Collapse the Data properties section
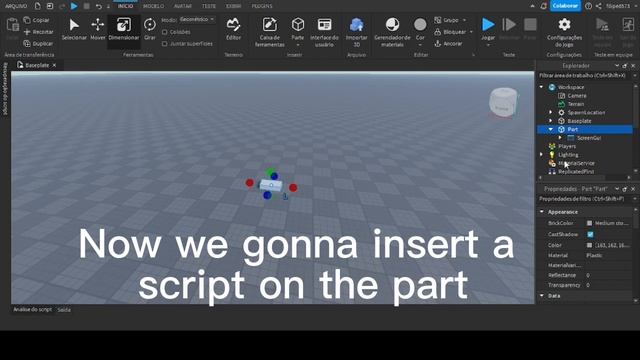This screenshot has width=640, height=360. pos(542,296)
